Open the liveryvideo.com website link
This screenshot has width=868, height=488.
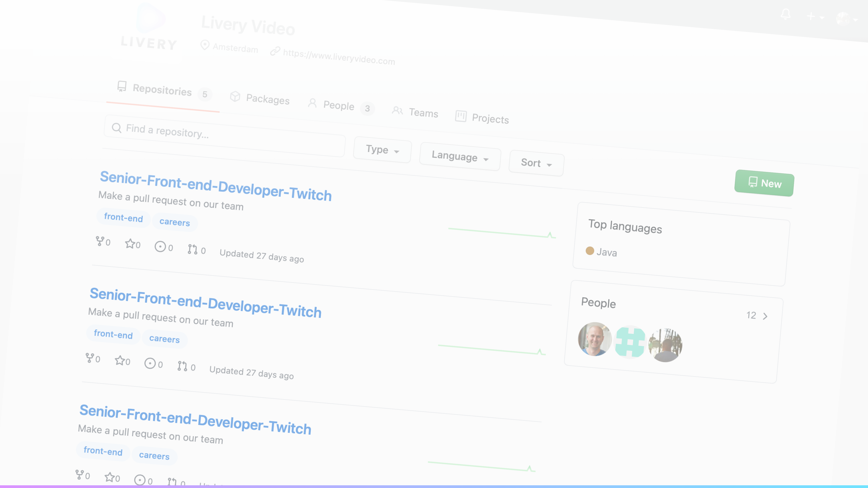pos(339,57)
